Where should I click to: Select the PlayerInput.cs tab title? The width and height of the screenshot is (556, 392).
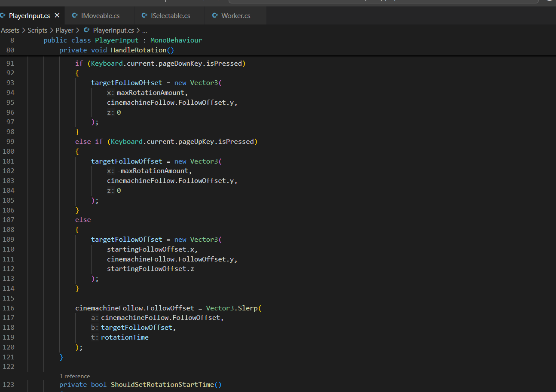[x=30, y=16]
